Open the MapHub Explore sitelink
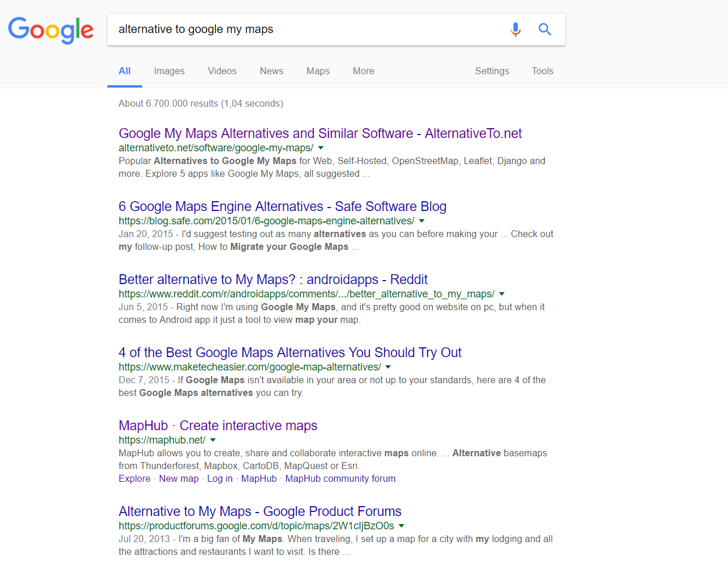This screenshot has width=728, height=567. coord(135,478)
